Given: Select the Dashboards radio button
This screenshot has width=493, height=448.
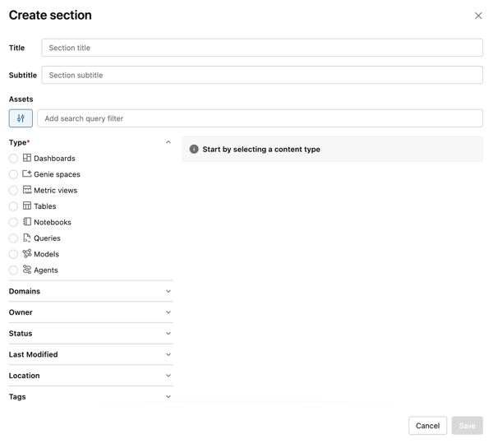Looking at the screenshot, I should [x=13, y=159].
